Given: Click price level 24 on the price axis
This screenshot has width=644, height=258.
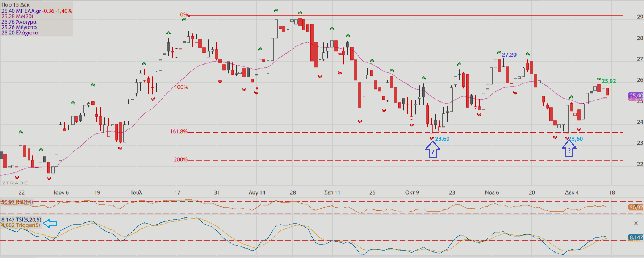Looking at the screenshot, I should coord(640,122).
